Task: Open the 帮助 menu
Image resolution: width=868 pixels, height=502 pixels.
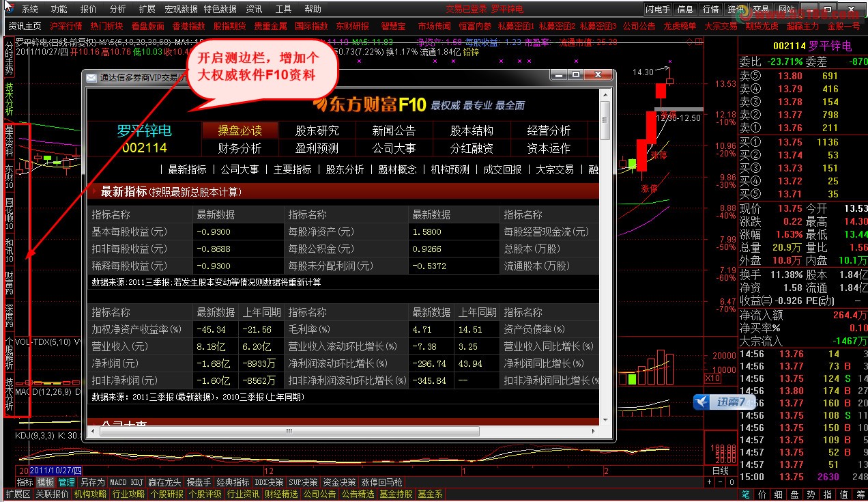Action: [x=313, y=9]
